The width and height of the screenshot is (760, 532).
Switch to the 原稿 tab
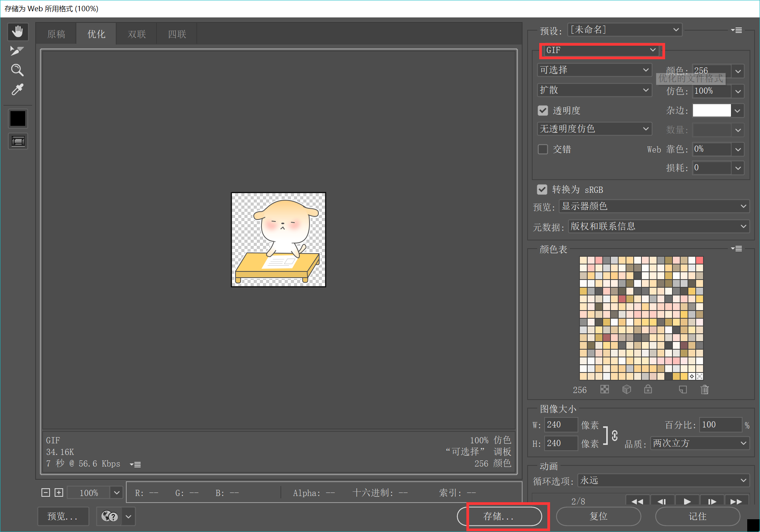(x=56, y=34)
